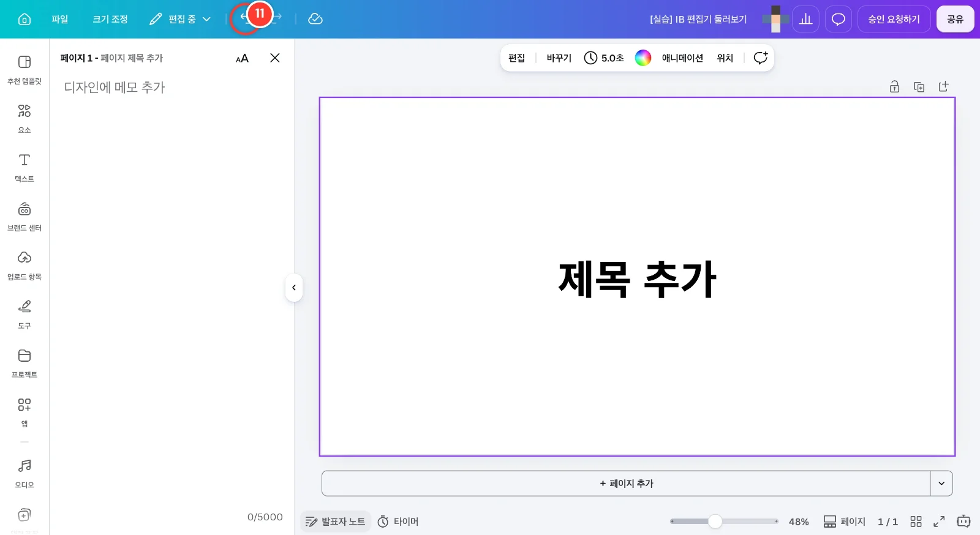Open the 도구 draw tools panel
Image resolution: width=980 pixels, height=535 pixels.
coord(24,315)
